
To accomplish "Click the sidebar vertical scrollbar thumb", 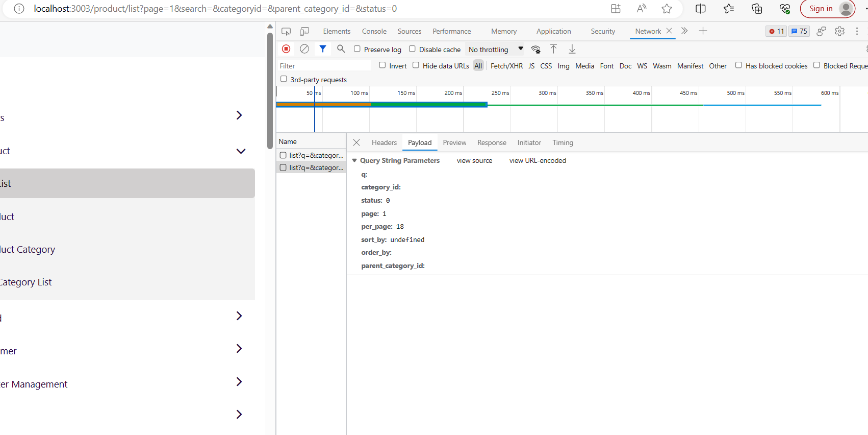I will 270,91.
